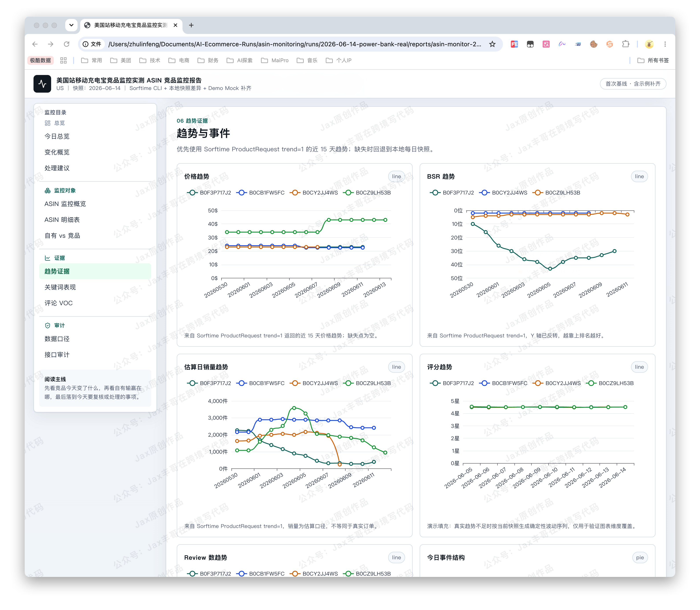Open the MaiPro bookmarks folder
This screenshot has width=700, height=610.
[x=275, y=60]
